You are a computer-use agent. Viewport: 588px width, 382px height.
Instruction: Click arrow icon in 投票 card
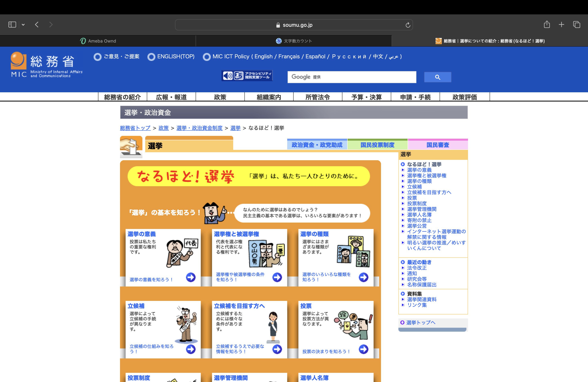[363, 349]
